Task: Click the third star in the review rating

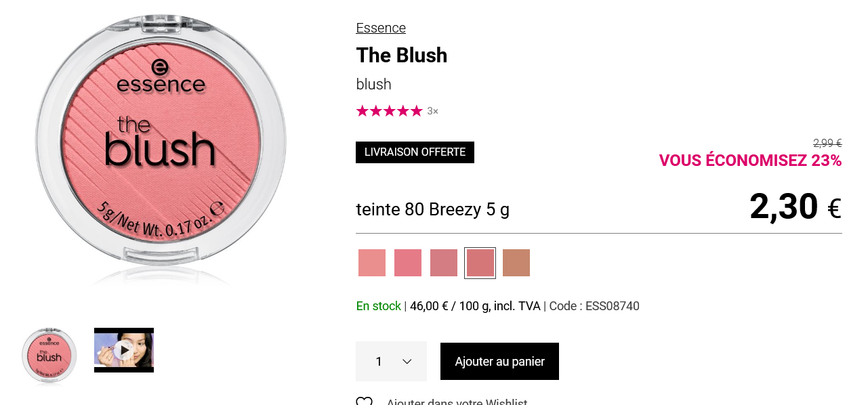Action: 390,110
